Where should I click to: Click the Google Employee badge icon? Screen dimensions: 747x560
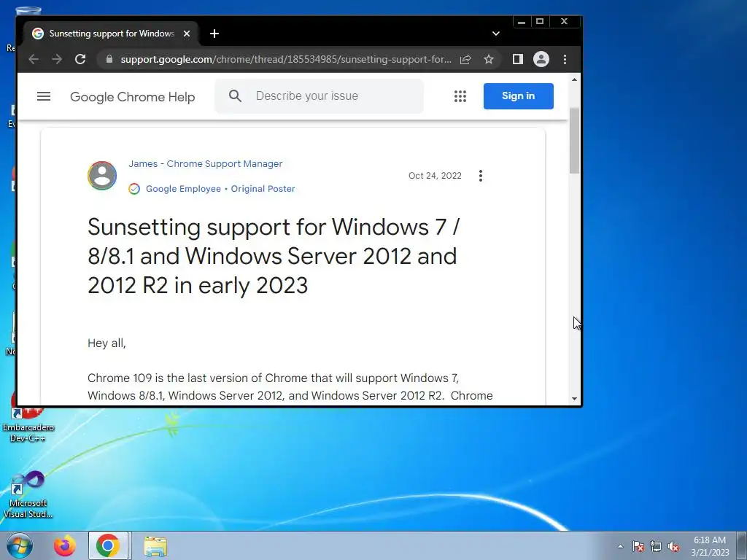134,189
